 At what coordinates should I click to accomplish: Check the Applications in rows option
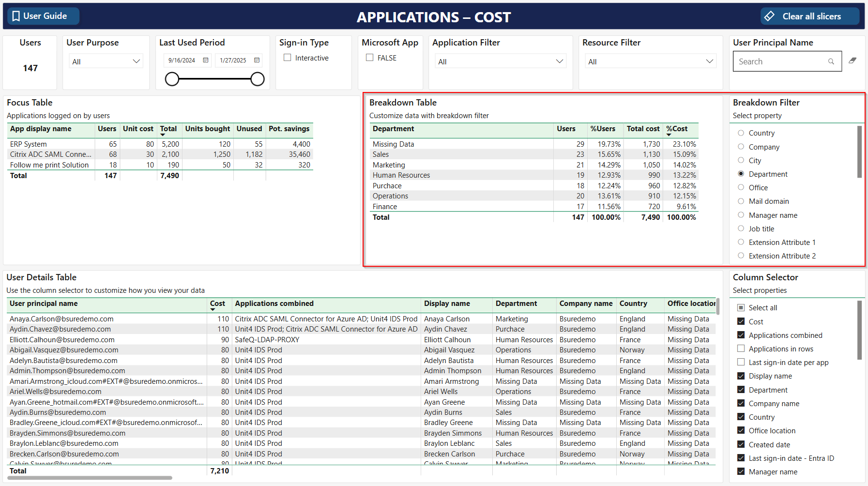(x=741, y=349)
